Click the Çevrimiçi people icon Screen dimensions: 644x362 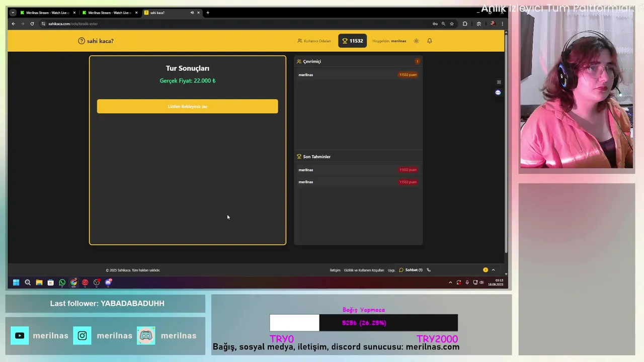coord(299,61)
